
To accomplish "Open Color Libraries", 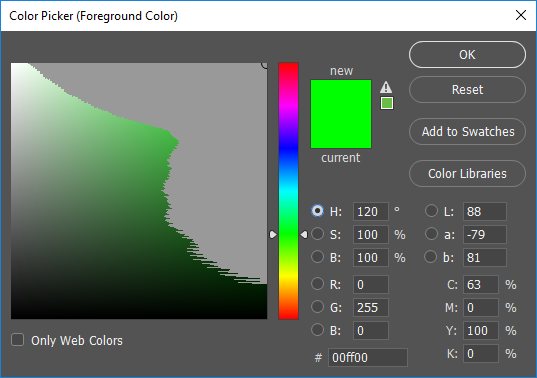I will [467, 174].
